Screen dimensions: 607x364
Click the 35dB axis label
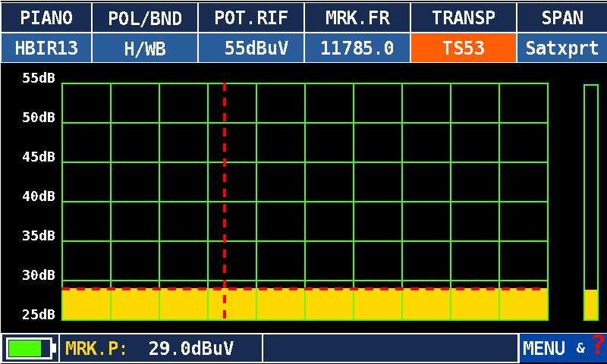coord(39,236)
